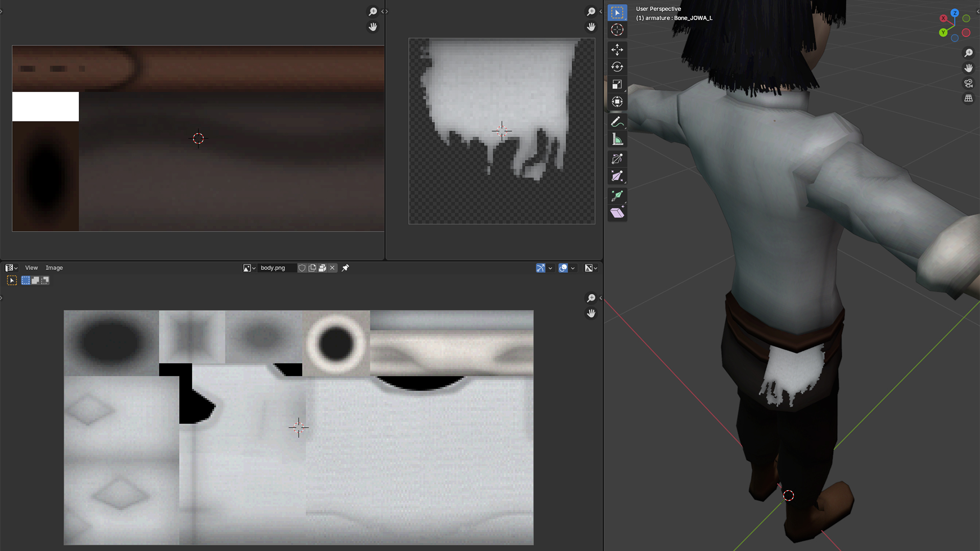Viewport: 980px width, 551px height.
Task: Open the Image menu
Action: 54,268
